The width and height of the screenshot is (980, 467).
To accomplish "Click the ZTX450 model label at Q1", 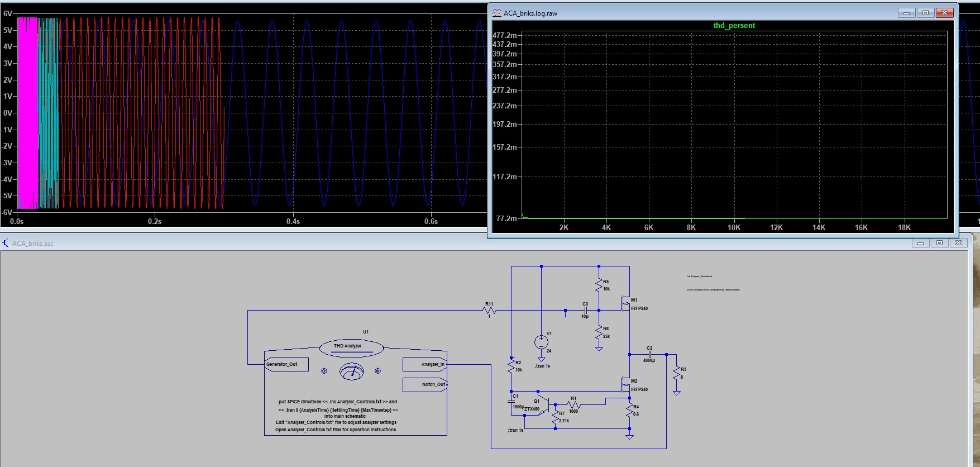I will click(x=532, y=409).
